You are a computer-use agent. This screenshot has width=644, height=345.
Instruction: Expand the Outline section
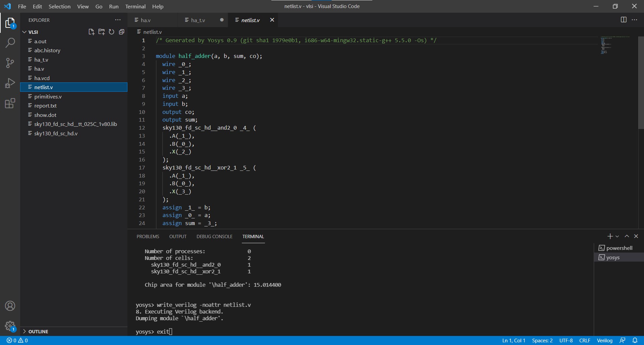74,331
